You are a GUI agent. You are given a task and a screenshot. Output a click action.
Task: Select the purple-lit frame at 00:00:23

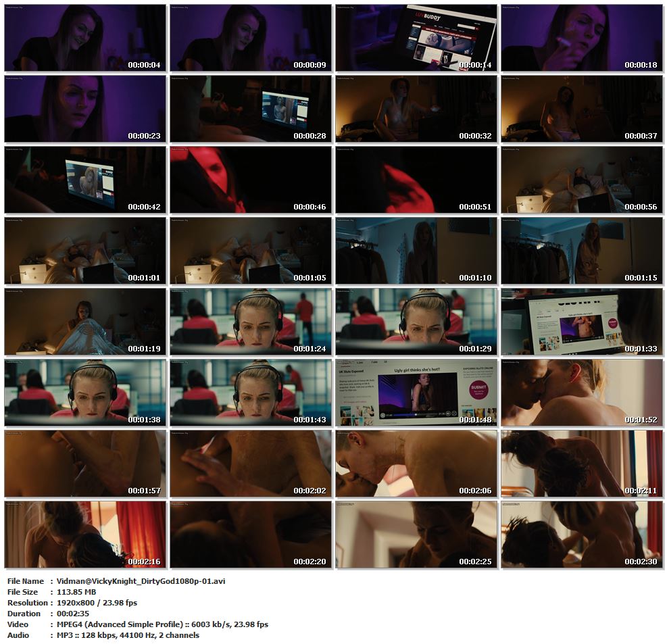click(85, 109)
